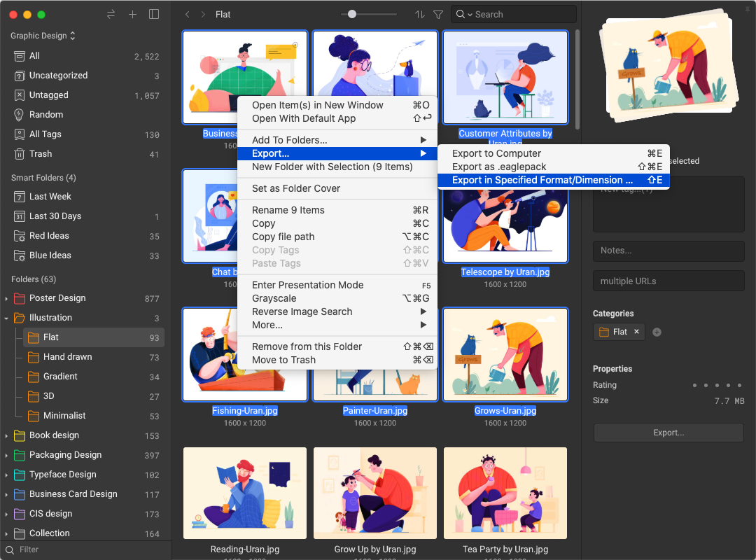Click the All items box icon
Image resolution: width=756 pixels, height=560 pixels.
coord(20,56)
